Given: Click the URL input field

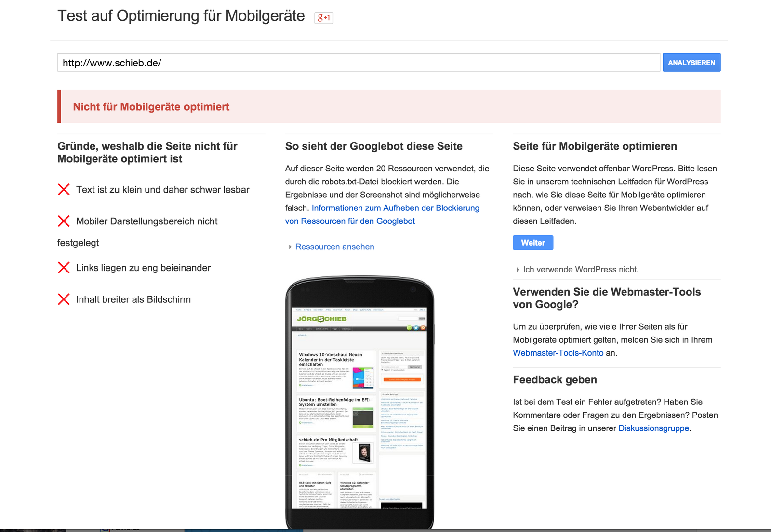Looking at the screenshot, I should coord(359,63).
